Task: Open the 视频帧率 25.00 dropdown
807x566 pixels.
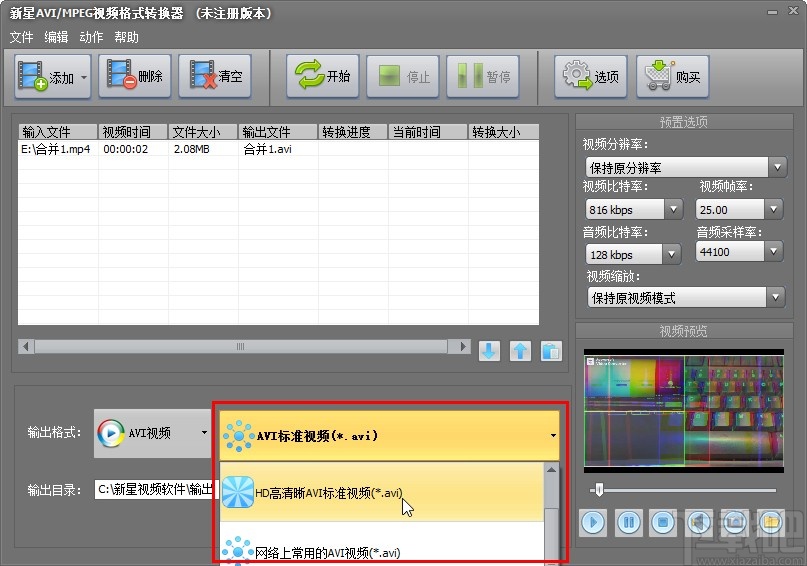Action: click(773, 209)
